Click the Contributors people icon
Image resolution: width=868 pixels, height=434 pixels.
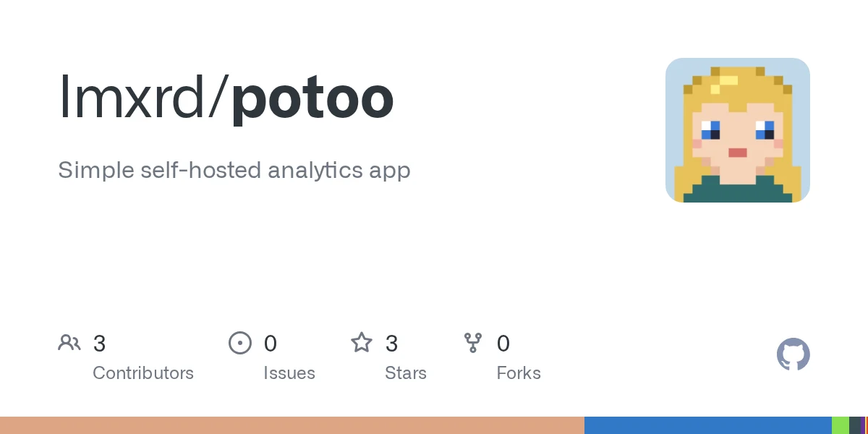[69, 343]
